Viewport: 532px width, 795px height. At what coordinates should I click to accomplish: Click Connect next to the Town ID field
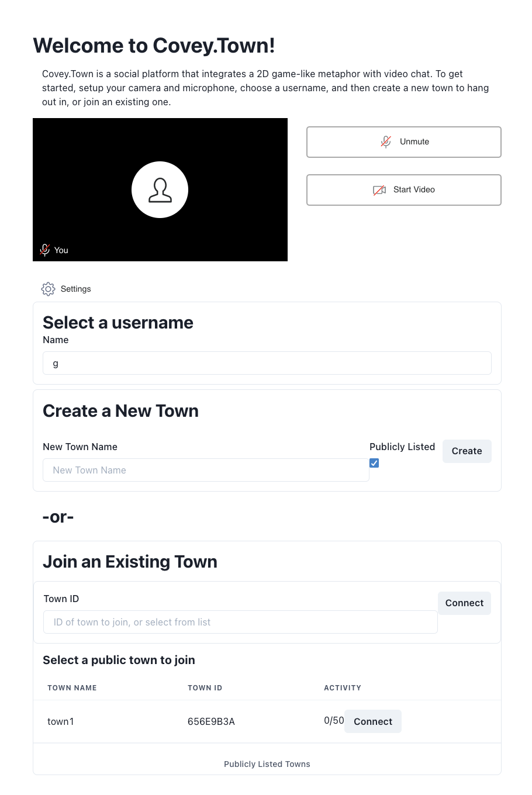[x=464, y=603]
